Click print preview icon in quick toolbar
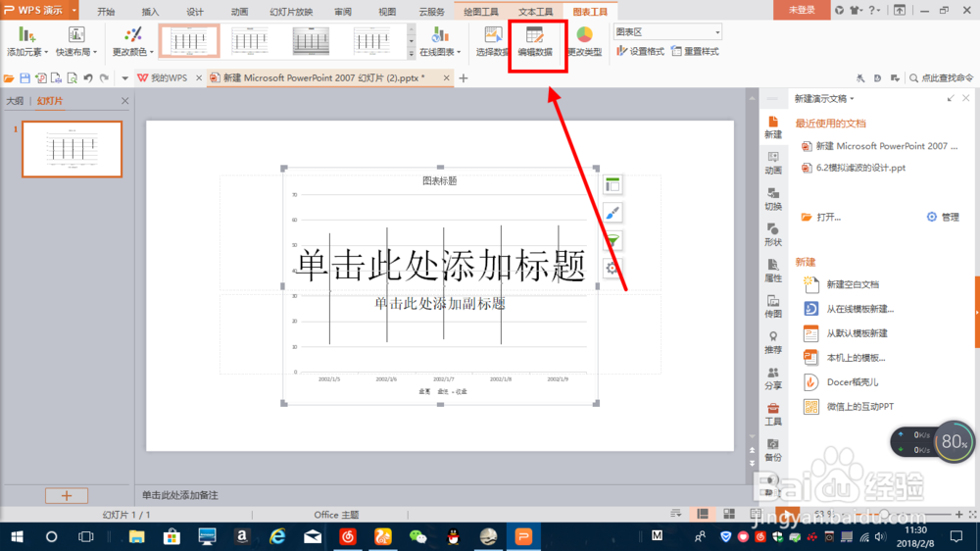Screen dimensions: 980x551 pos(72,78)
